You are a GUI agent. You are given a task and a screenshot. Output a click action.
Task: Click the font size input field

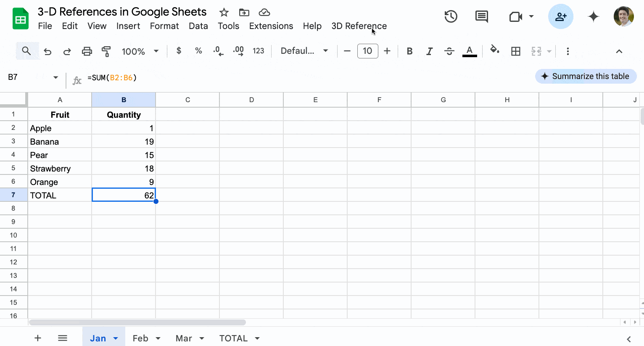click(367, 51)
